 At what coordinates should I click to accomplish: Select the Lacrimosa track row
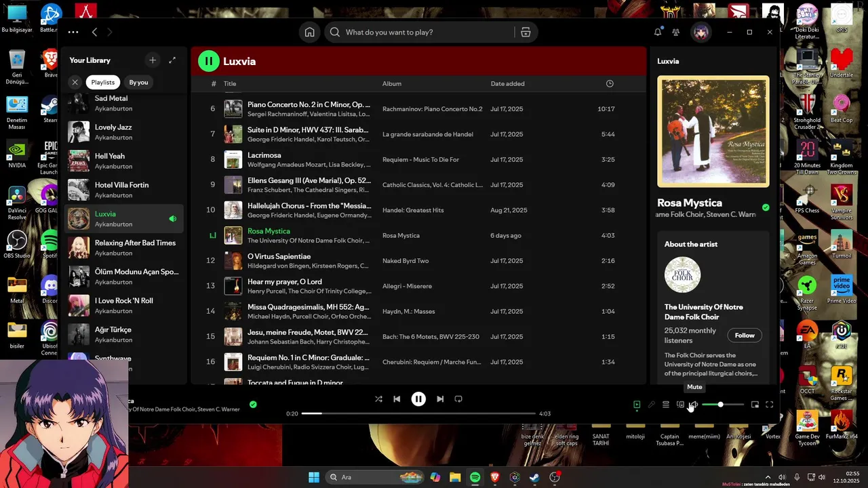[x=418, y=159]
